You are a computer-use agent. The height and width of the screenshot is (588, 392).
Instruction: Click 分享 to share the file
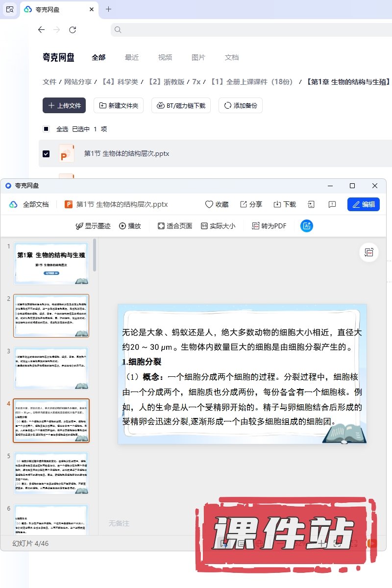(251, 204)
